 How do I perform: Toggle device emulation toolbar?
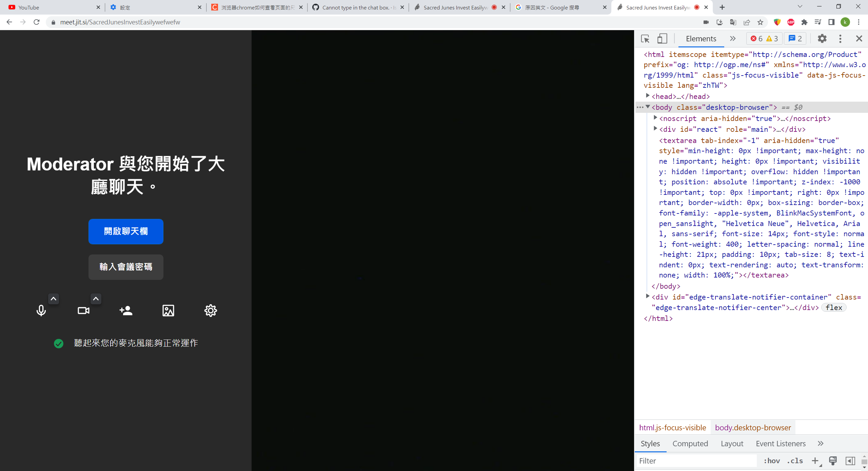click(662, 39)
